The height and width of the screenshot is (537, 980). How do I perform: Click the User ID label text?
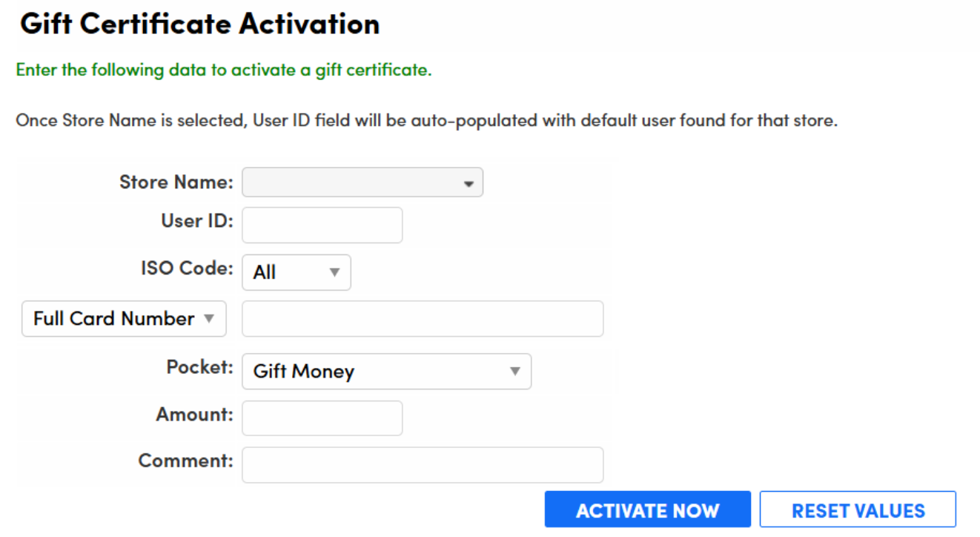(196, 221)
